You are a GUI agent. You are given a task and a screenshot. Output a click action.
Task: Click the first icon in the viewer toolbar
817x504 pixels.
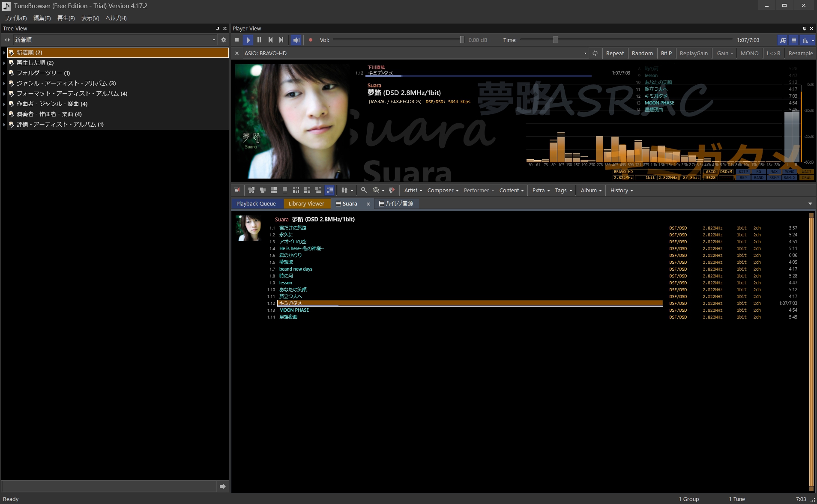pyautogui.click(x=237, y=190)
